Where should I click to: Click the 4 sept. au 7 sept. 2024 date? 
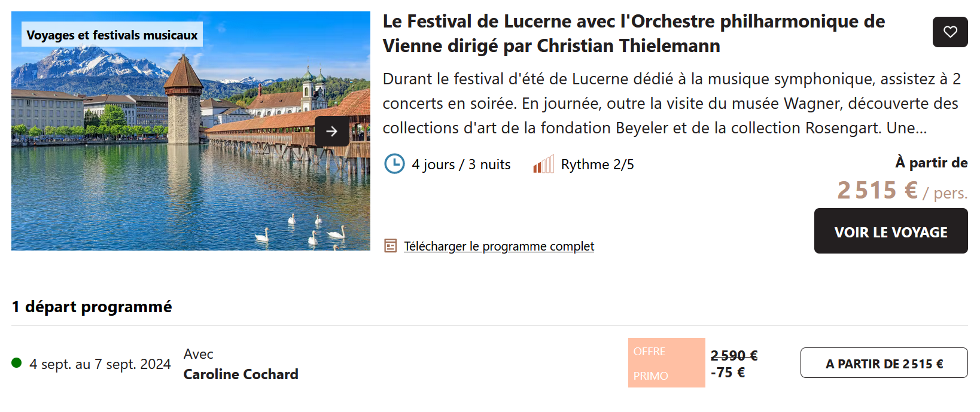(x=100, y=364)
